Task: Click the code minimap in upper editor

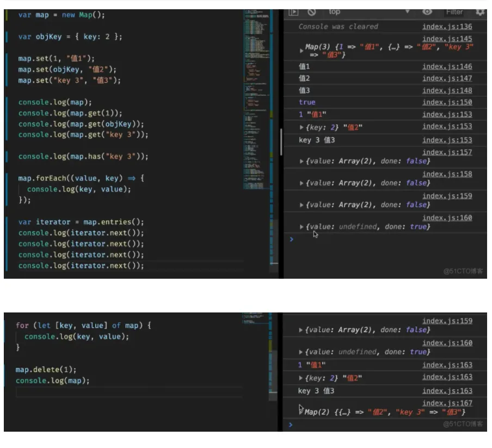Action: (256, 99)
